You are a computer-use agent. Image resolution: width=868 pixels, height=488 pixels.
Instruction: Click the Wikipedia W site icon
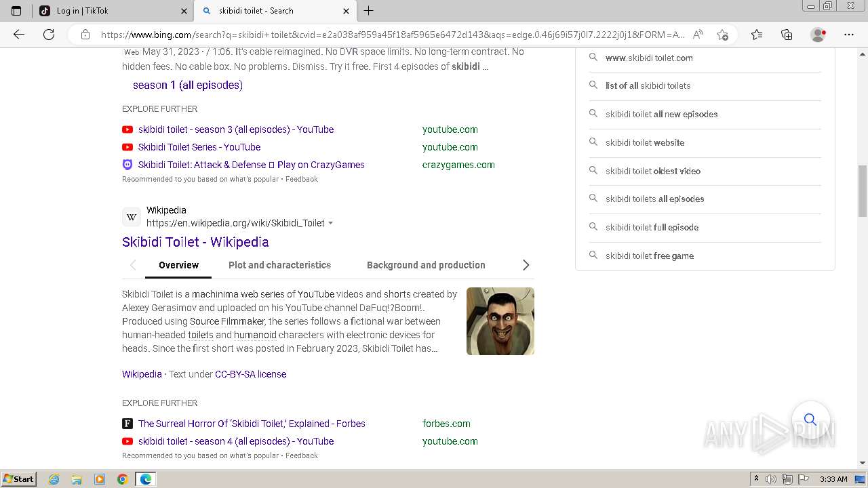132,217
